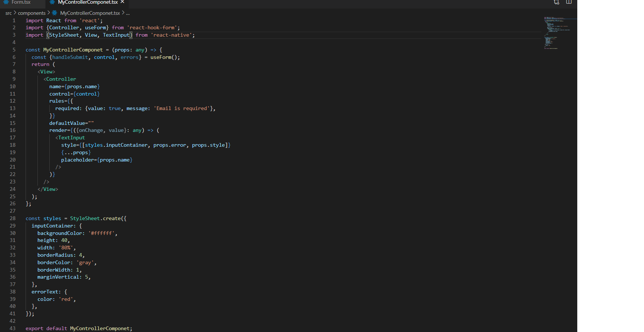
Task: Select the MyControllerComponet.tsx editor tab
Action: (x=88, y=2)
